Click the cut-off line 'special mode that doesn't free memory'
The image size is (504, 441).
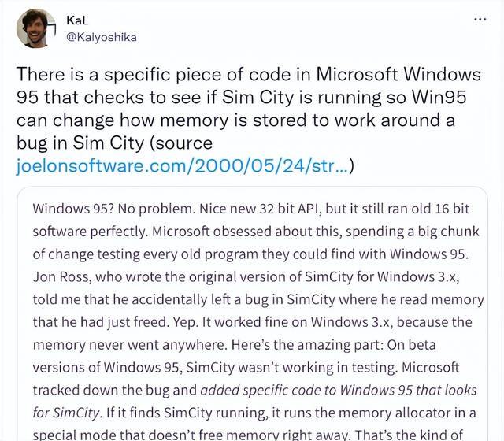[x=247, y=435]
